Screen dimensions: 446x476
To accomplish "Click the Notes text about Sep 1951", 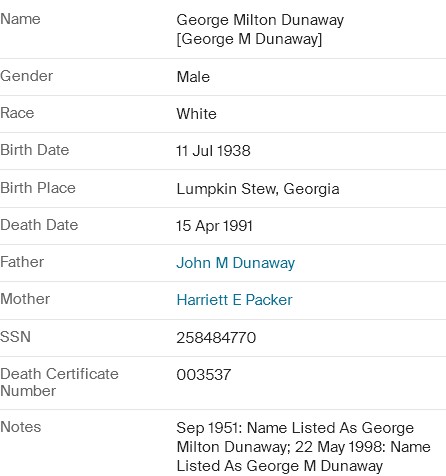I will (x=303, y=447).
